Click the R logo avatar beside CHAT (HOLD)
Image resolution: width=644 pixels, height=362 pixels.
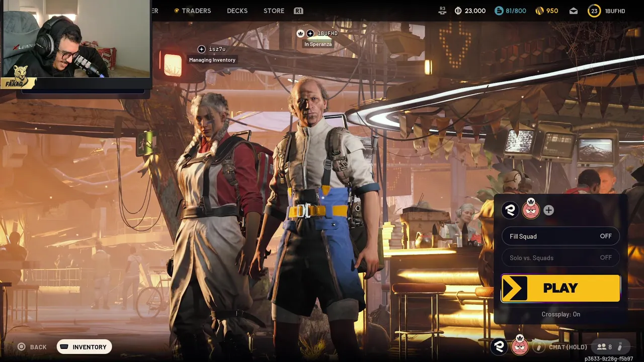[x=500, y=346]
